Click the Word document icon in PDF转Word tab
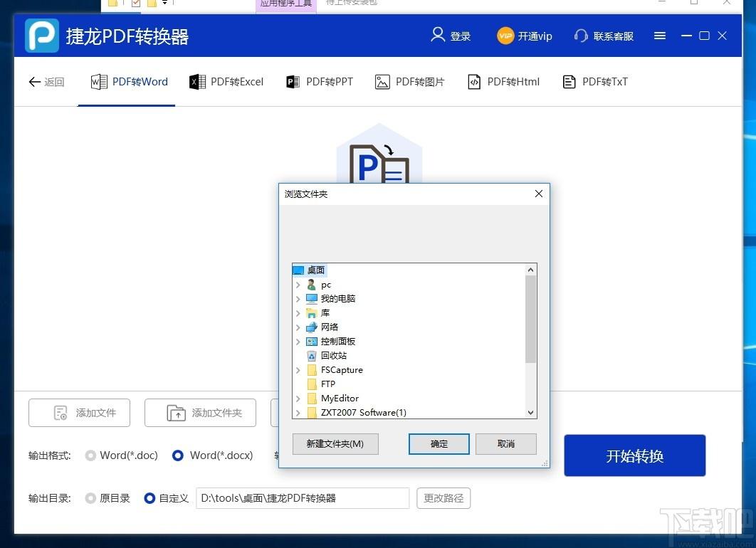The height and width of the screenshot is (548, 756). (99, 82)
